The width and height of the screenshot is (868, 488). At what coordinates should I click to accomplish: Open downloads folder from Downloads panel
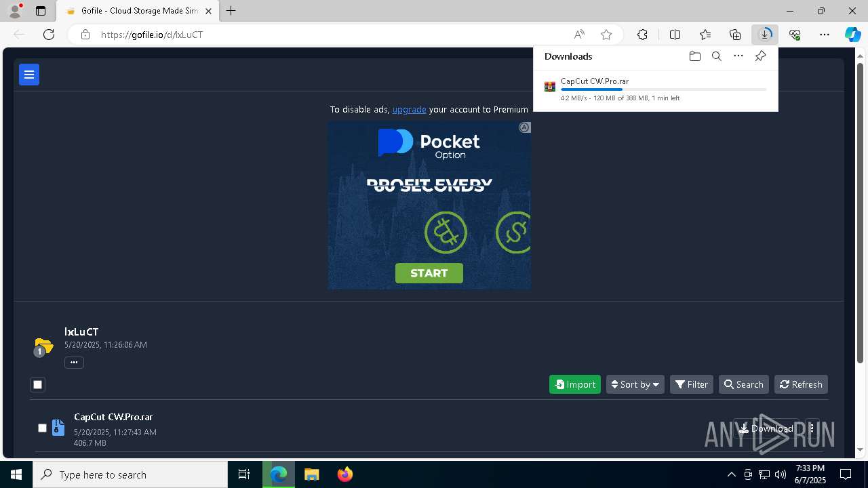tap(694, 56)
